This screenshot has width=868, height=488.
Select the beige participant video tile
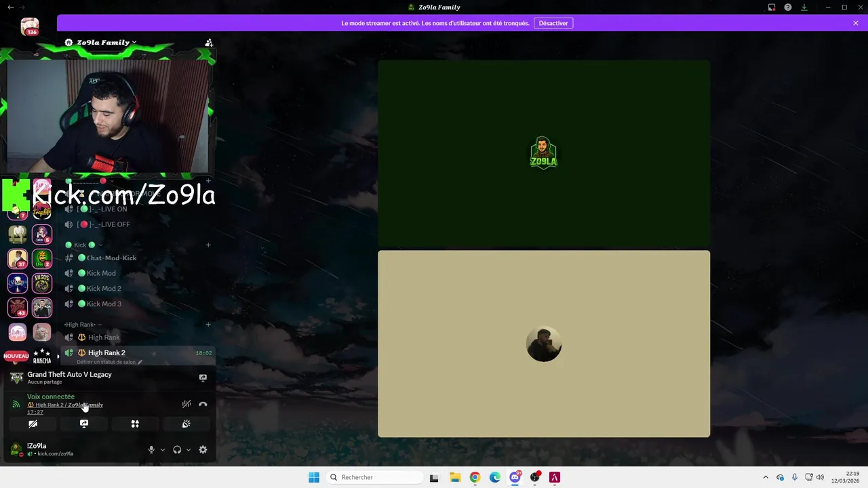544,344
